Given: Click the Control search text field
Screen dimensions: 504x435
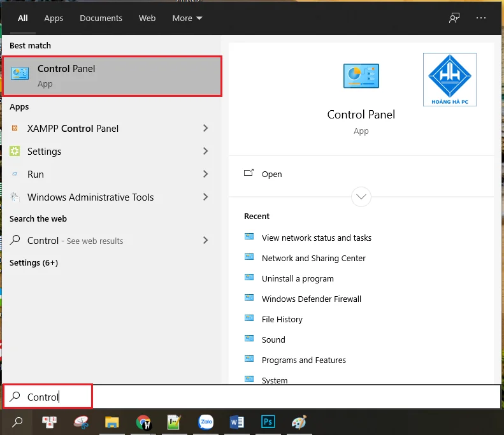Looking at the screenshot, I should tap(252, 397).
